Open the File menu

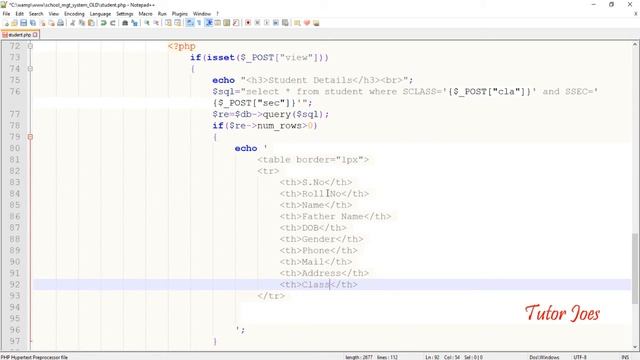click(x=6, y=13)
